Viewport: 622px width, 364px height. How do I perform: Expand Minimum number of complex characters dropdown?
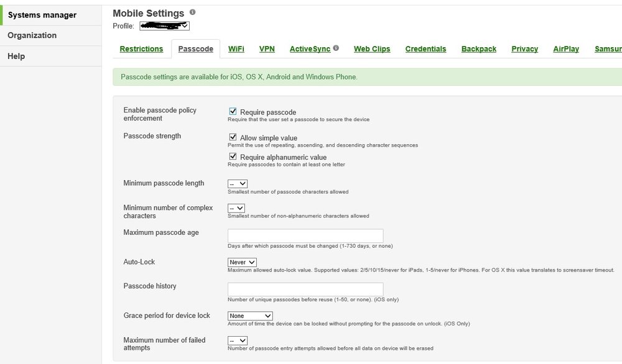point(236,208)
